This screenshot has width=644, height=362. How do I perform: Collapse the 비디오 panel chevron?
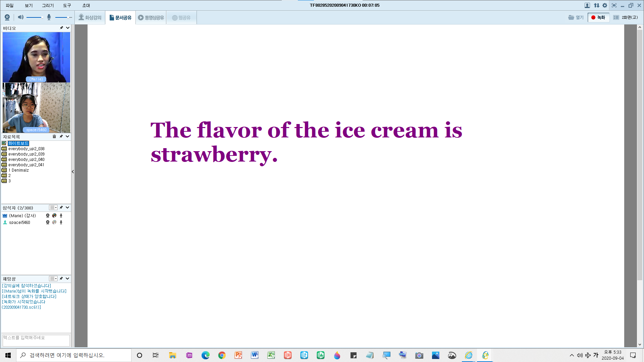tap(68, 28)
